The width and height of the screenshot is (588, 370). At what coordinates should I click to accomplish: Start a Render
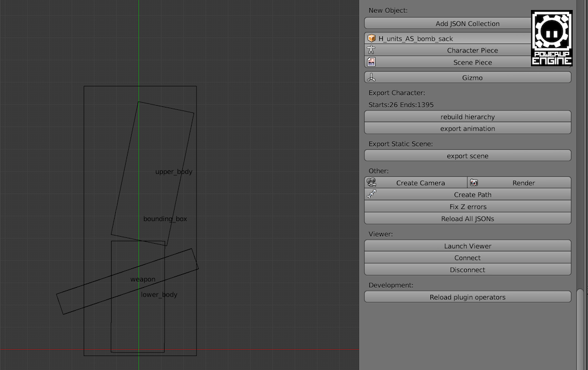pyautogui.click(x=519, y=183)
